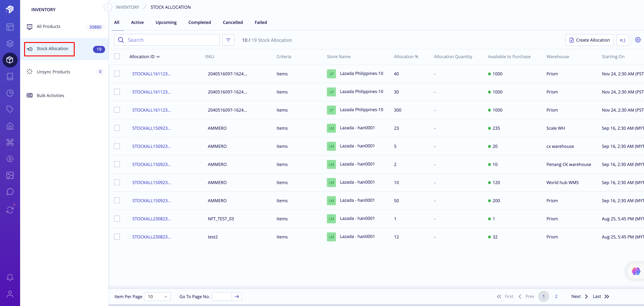Open Item Per Page dropdown
This screenshot has height=306, width=644.
pyautogui.click(x=157, y=297)
